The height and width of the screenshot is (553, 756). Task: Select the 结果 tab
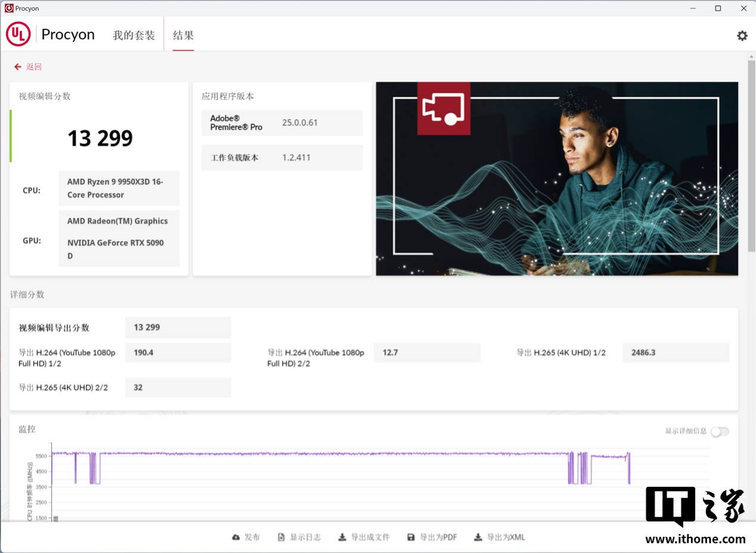pyautogui.click(x=183, y=35)
